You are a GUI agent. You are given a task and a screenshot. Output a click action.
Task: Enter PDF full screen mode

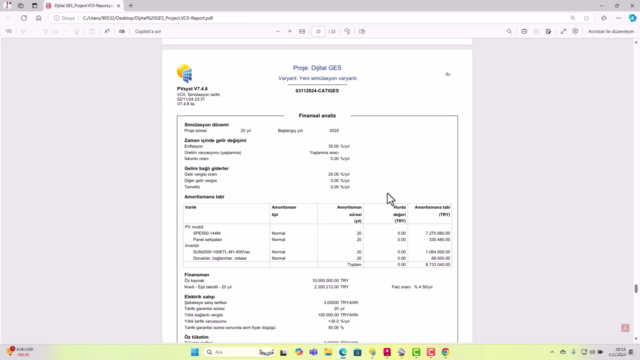(x=563, y=31)
